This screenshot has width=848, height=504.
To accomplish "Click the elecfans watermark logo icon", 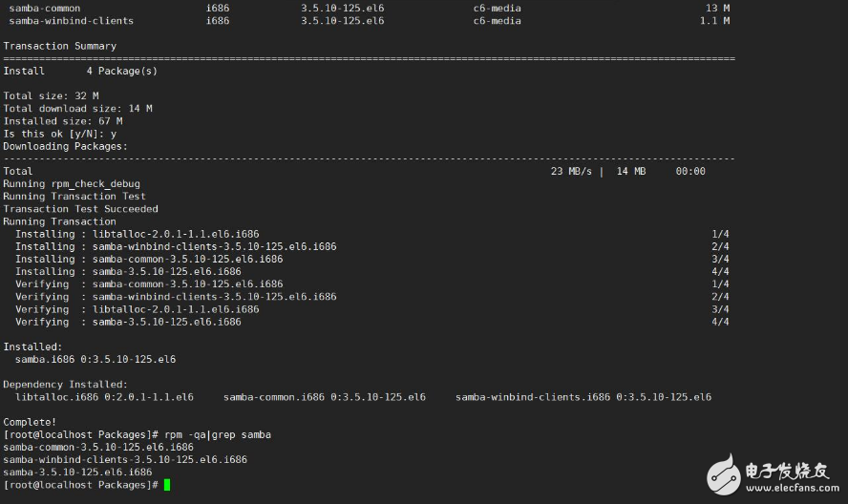I will [x=725, y=472].
